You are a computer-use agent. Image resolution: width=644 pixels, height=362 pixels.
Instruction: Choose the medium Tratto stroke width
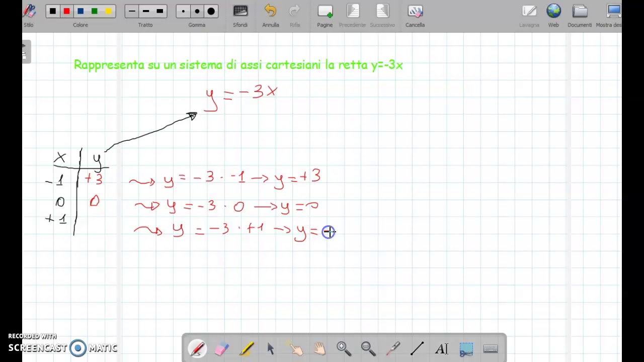(146, 11)
